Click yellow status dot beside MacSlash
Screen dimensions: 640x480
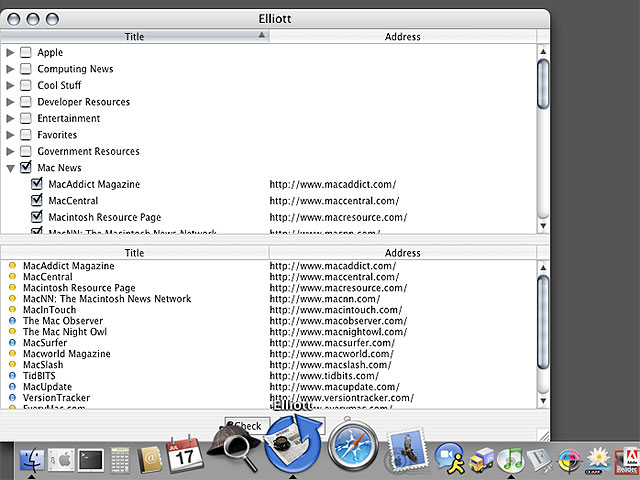[x=13, y=364]
